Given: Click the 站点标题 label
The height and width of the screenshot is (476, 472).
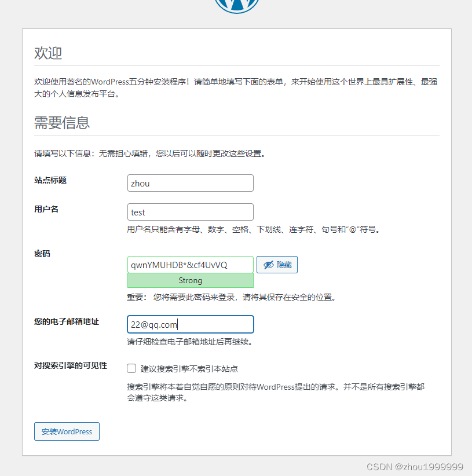Looking at the screenshot, I should pos(50,180).
